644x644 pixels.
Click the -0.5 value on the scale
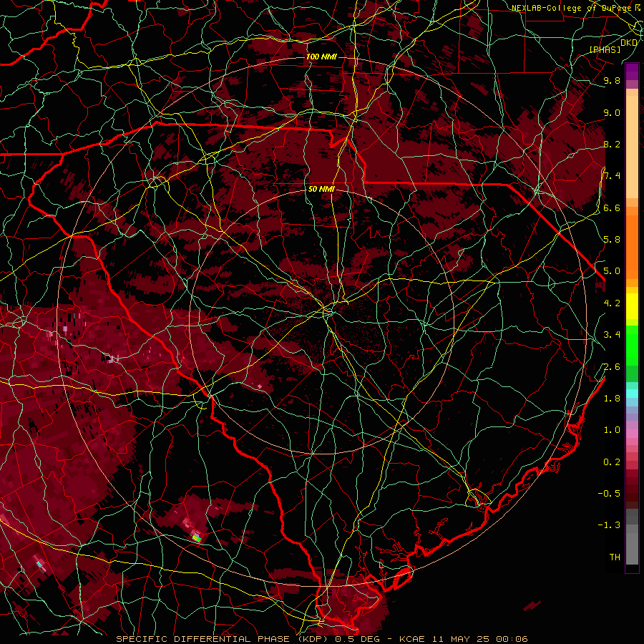click(x=609, y=494)
